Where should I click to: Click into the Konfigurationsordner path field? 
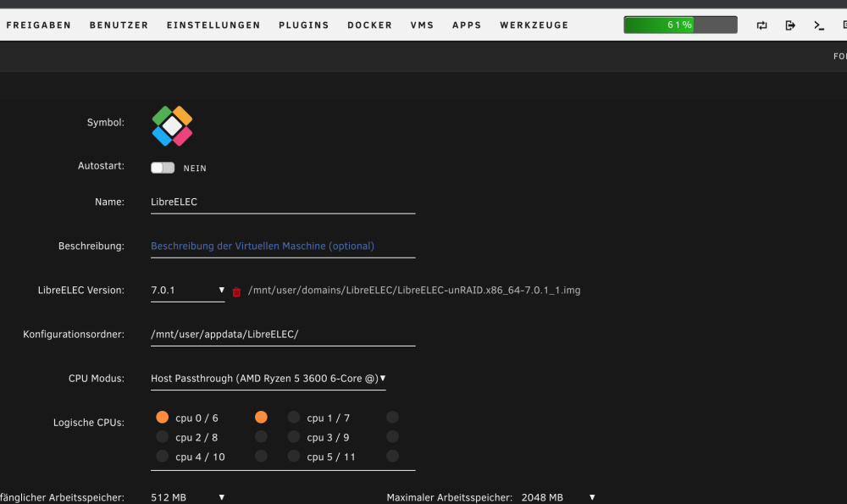(283, 335)
